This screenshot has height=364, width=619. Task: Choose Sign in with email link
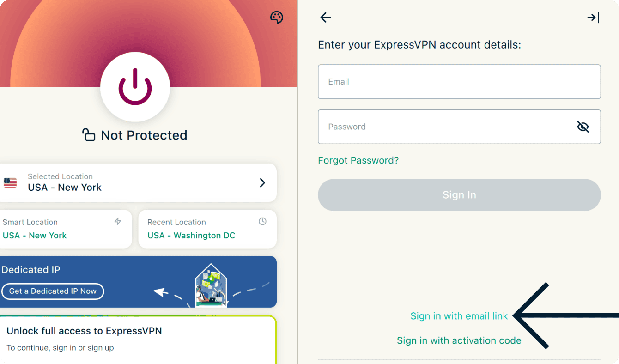pos(459,316)
